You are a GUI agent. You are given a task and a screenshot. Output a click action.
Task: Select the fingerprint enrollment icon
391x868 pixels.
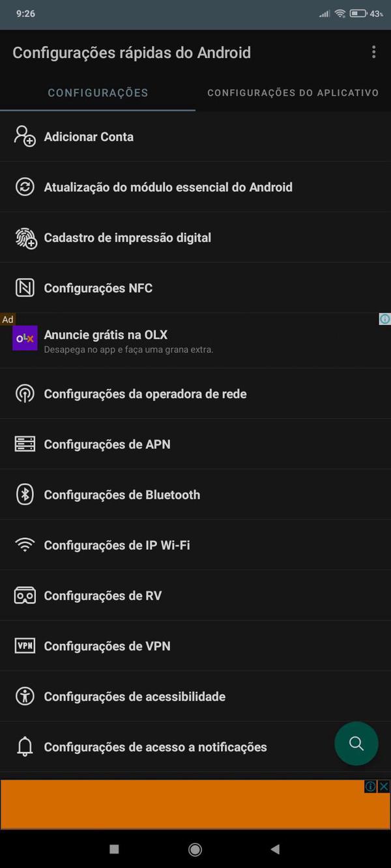point(24,237)
